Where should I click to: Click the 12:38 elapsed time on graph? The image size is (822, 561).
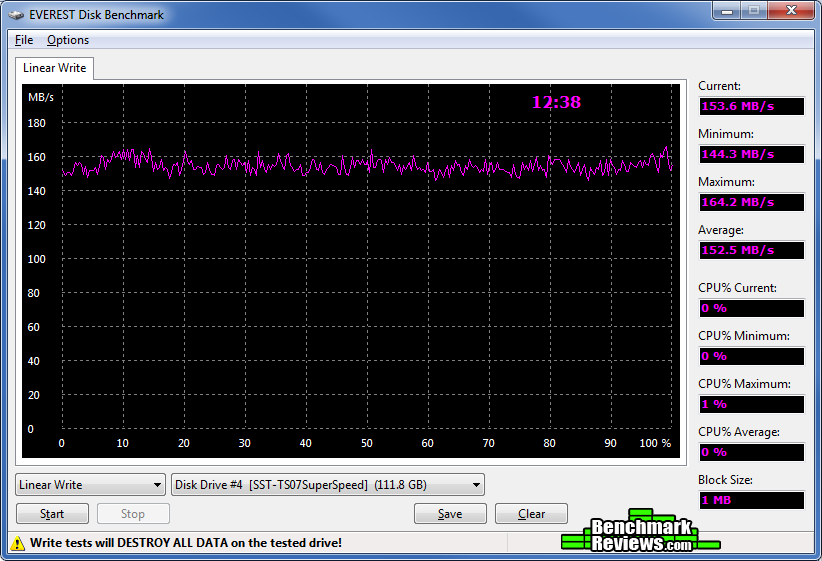click(x=556, y=102)
